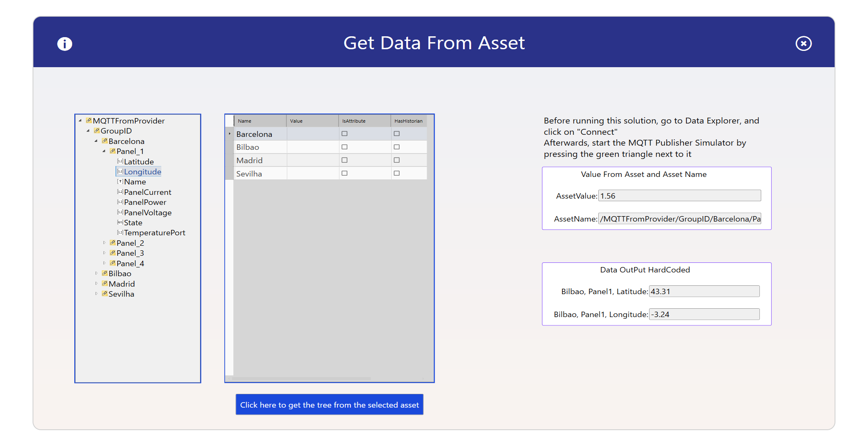Click the Sevilha asset icon

[x=104, y=294]
